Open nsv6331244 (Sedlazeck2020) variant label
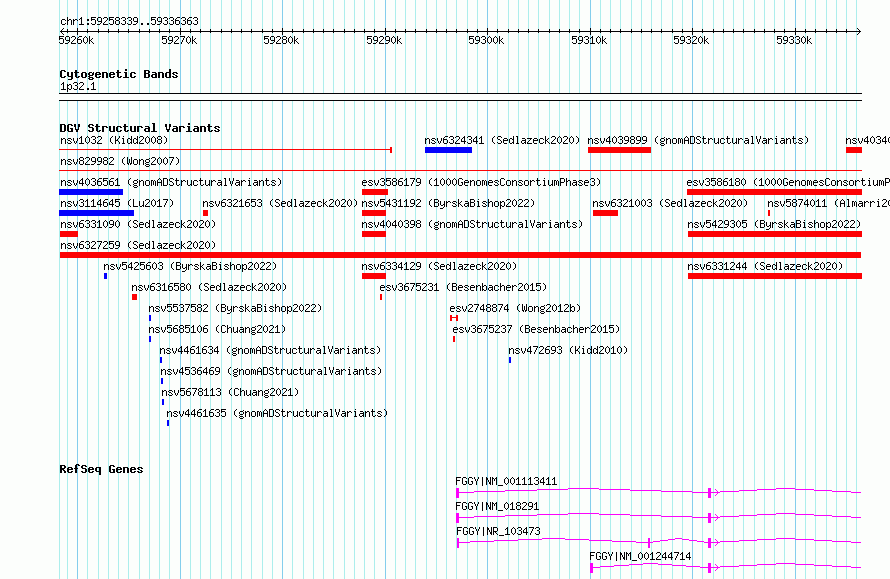890x579 pixels. (765, 266)
